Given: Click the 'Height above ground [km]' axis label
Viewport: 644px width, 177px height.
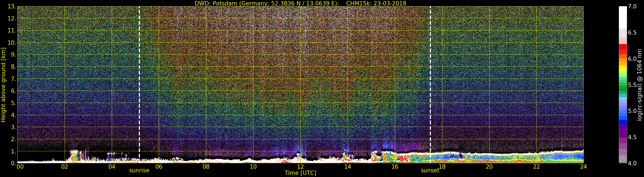Looking at the screenshot, I should coord(3,85).
